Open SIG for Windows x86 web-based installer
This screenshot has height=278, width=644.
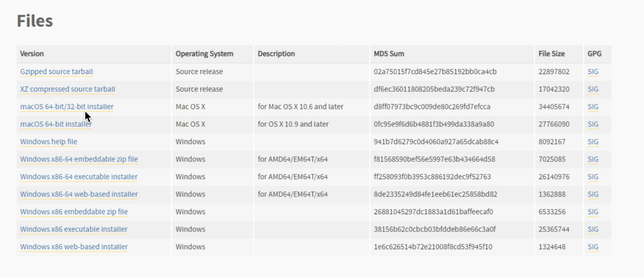[593, 247]
